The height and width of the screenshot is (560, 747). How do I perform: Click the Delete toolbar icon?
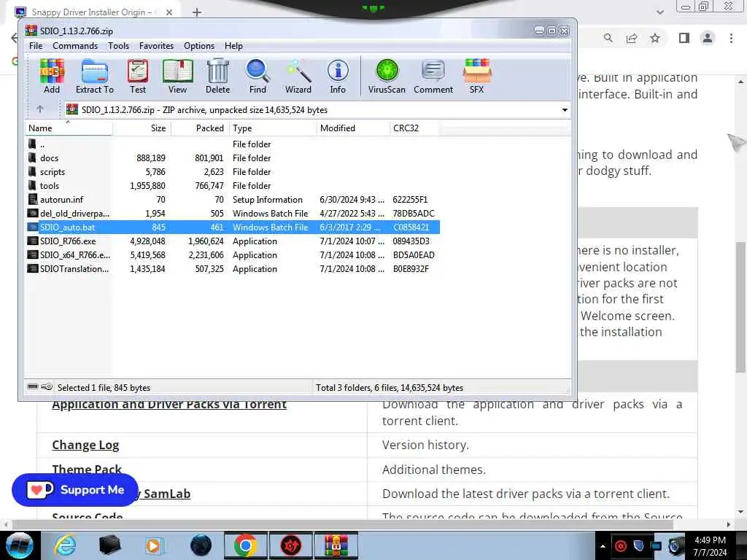(x=217, y=76)
